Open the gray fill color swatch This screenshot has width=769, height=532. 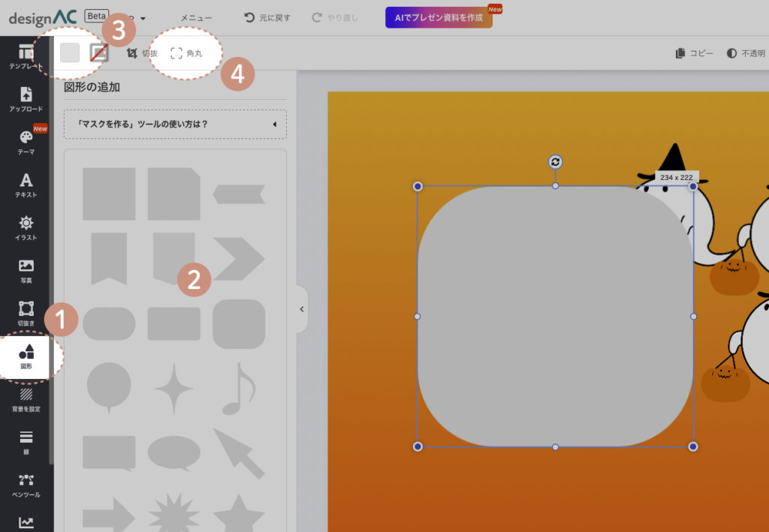click(x=70, y=53)
